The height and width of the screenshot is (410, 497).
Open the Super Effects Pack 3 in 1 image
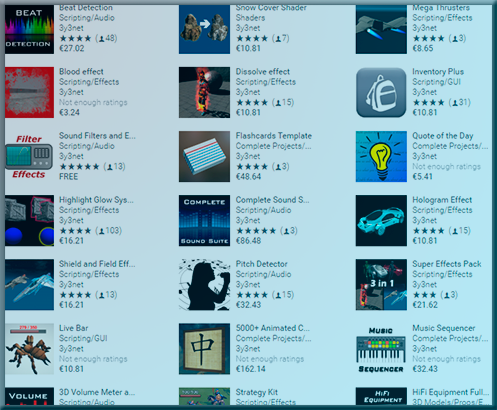pos(381,285)
